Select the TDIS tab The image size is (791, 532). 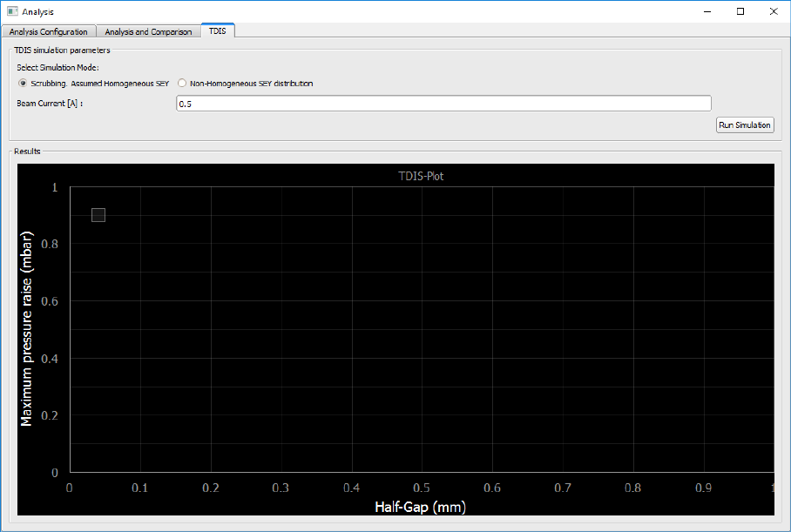(x=218, y=30)
